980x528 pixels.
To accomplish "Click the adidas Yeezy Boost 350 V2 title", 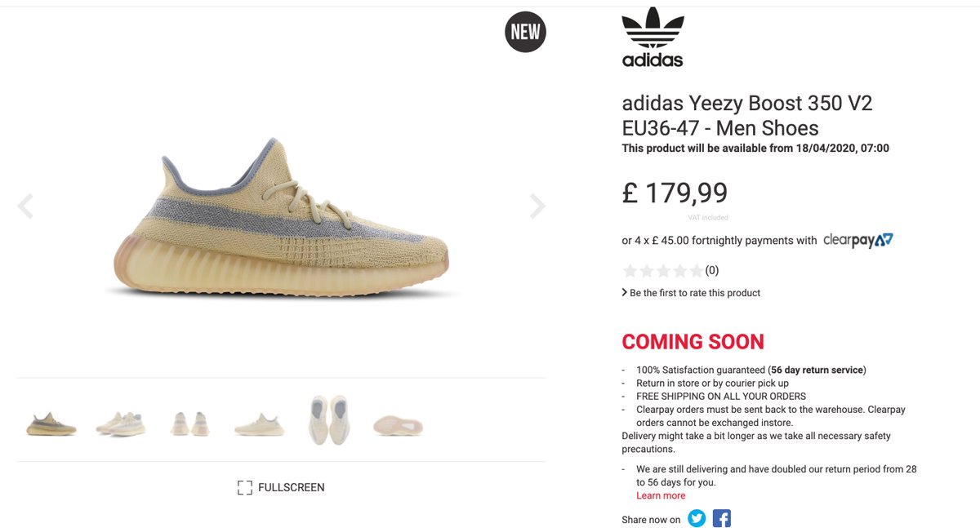I will tap(747, 116).
